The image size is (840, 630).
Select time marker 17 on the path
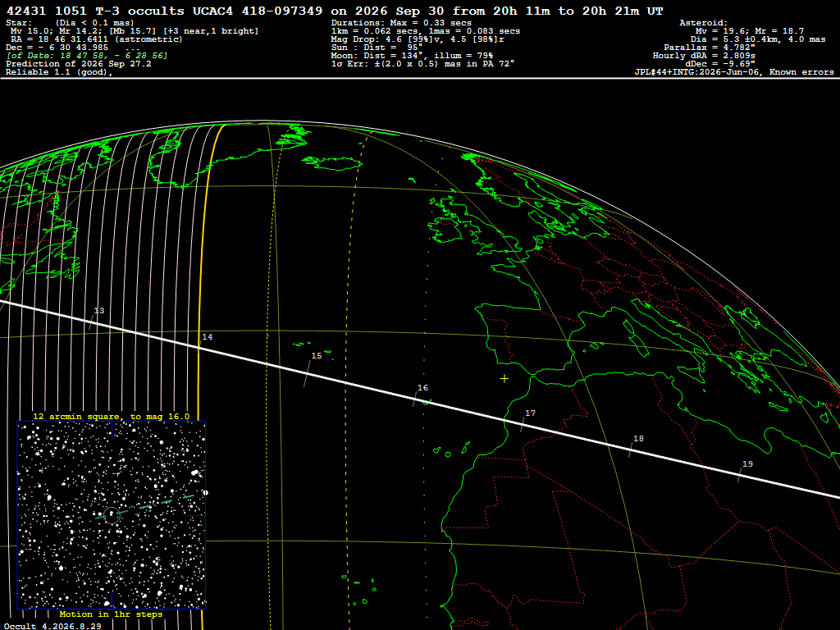click(531, 413)
